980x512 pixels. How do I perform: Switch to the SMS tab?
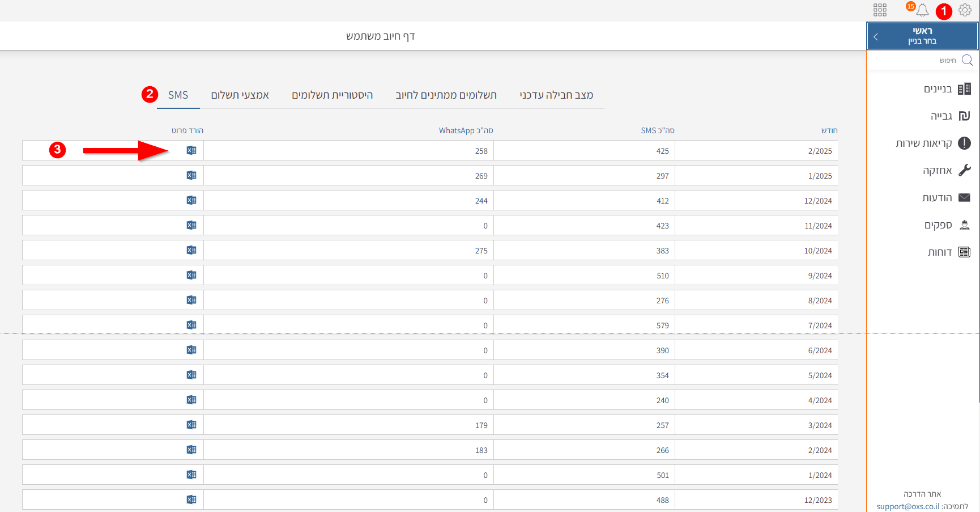point(178,95)
